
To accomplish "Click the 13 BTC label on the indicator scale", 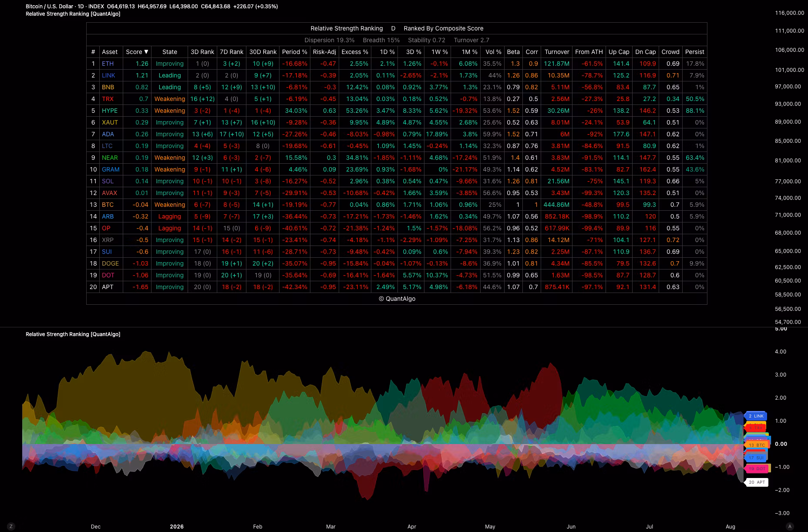I will [757, 445].
